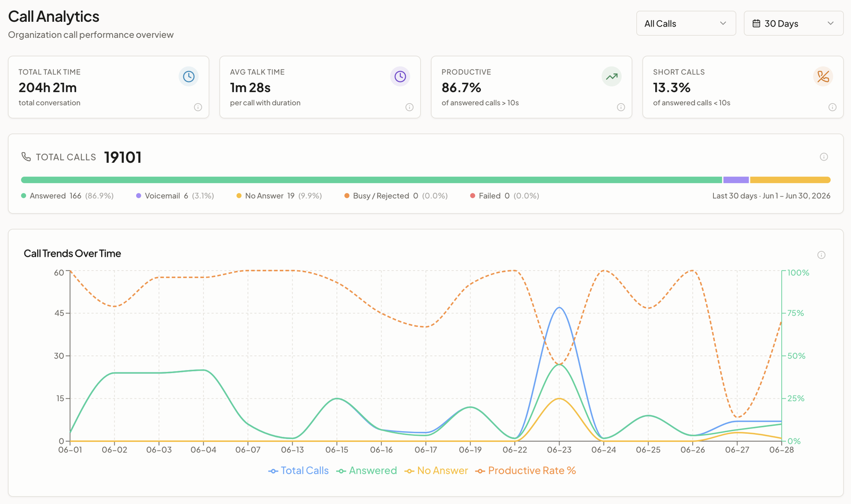Click the green Answered segment of calls bar

pos(371,180)
